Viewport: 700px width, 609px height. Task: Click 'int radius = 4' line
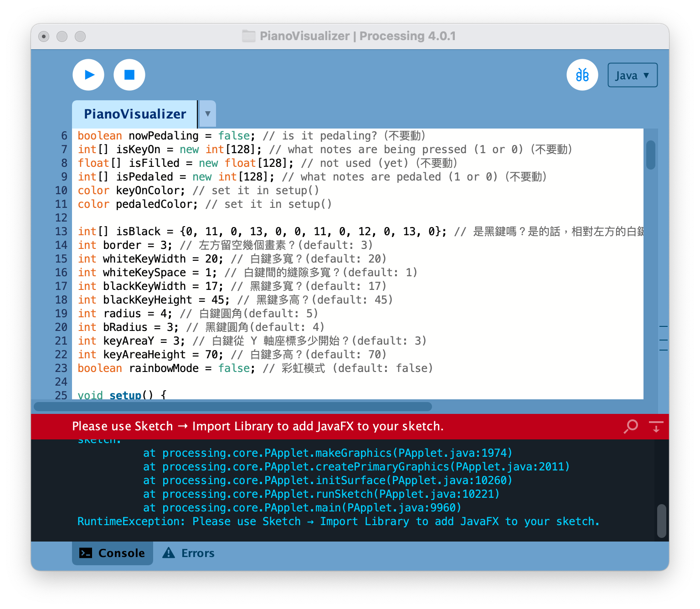pyautogui.click(x=198, y=314)
